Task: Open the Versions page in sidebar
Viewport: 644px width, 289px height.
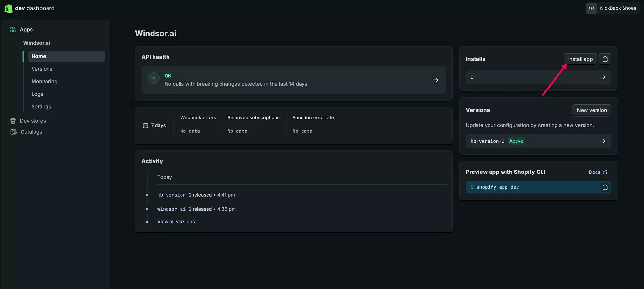Action: click(42, 69)
